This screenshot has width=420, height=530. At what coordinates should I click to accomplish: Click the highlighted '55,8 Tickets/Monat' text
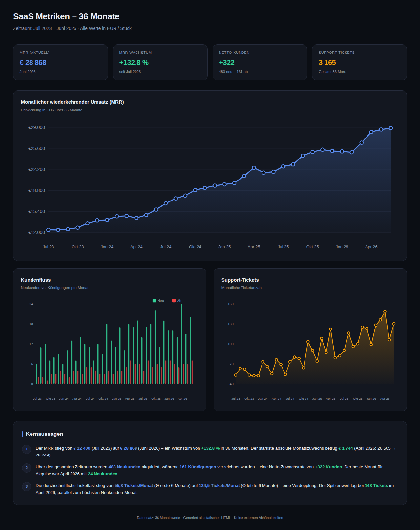coord(134,485)
